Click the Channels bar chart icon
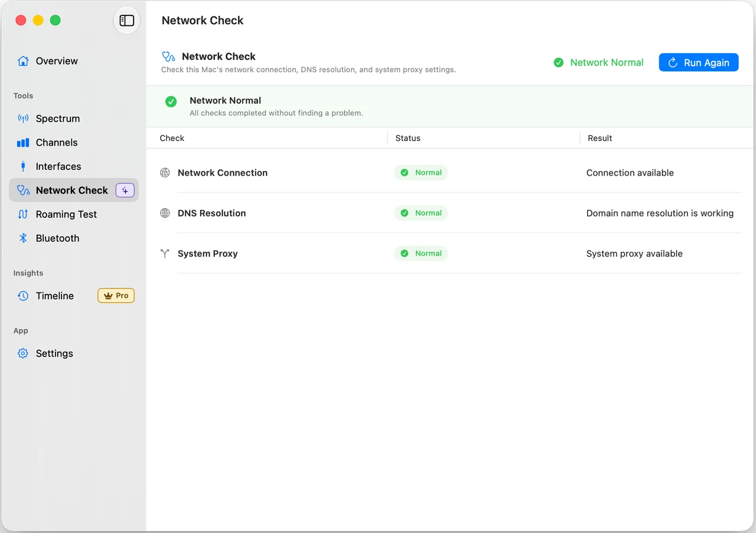This screenshot has width=756, height=533. click(x=23, y=143)
